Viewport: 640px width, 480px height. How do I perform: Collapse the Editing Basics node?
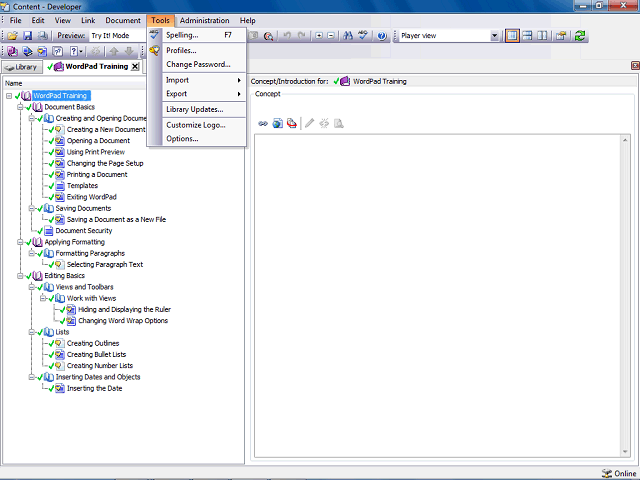tap(20, 276)
